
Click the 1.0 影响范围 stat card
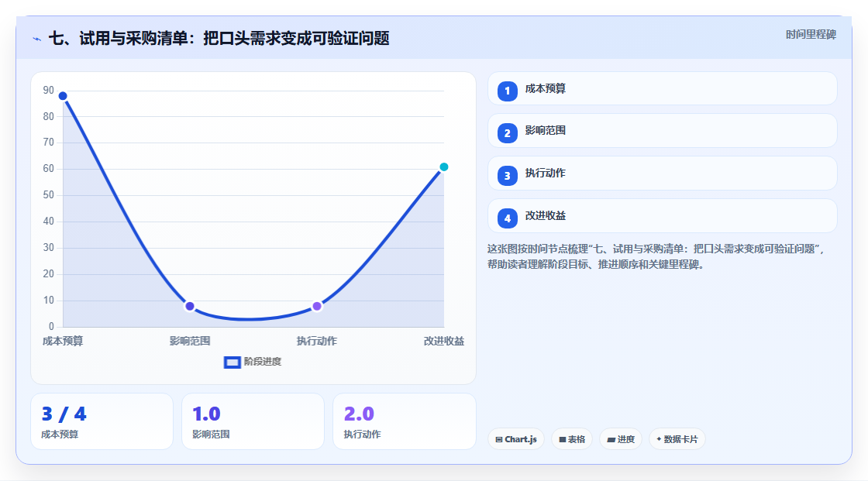click(x=253, y=421)
